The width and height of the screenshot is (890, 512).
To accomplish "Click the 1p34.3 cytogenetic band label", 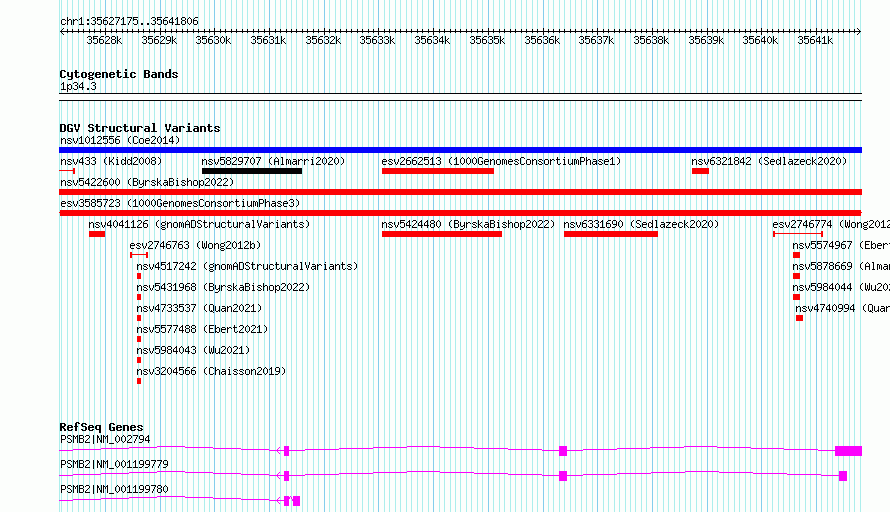I will [78, 86].
